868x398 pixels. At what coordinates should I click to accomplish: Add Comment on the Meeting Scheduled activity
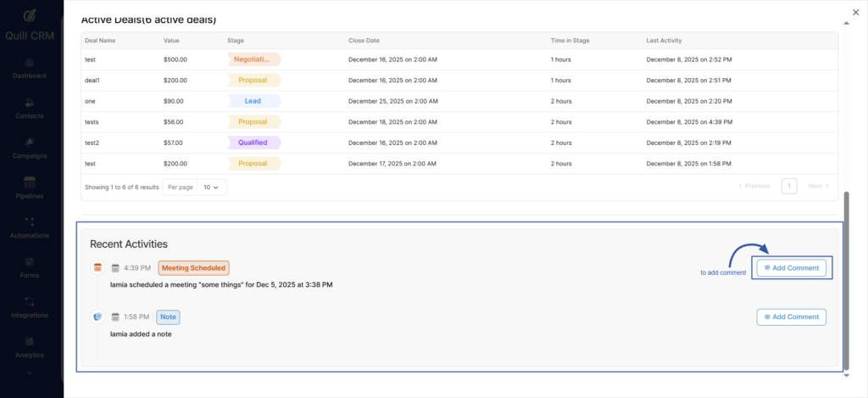click(x=791, y=268)
